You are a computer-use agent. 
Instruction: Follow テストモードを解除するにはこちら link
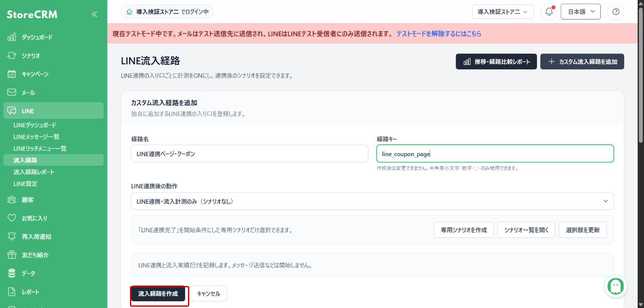coord(439,34)
